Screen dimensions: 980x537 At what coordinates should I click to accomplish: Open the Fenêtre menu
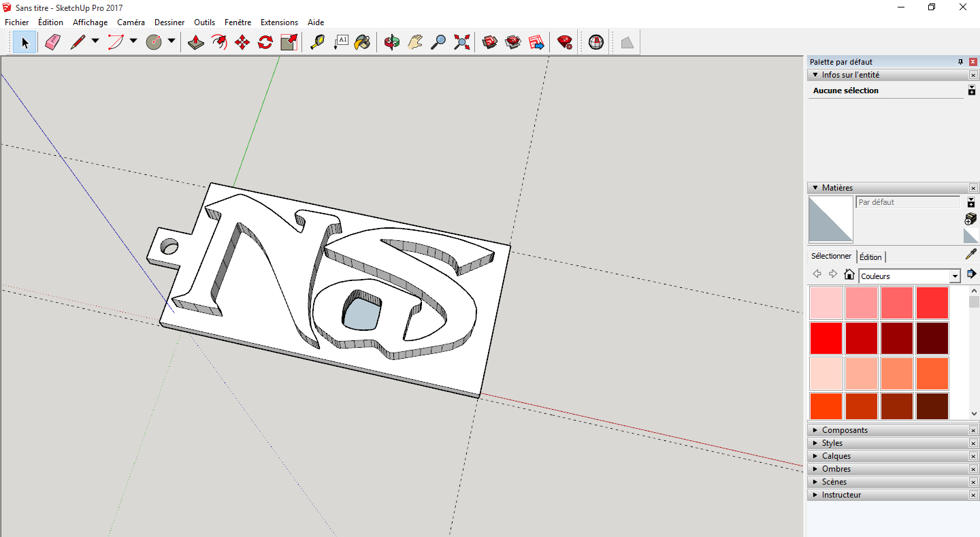238,22
